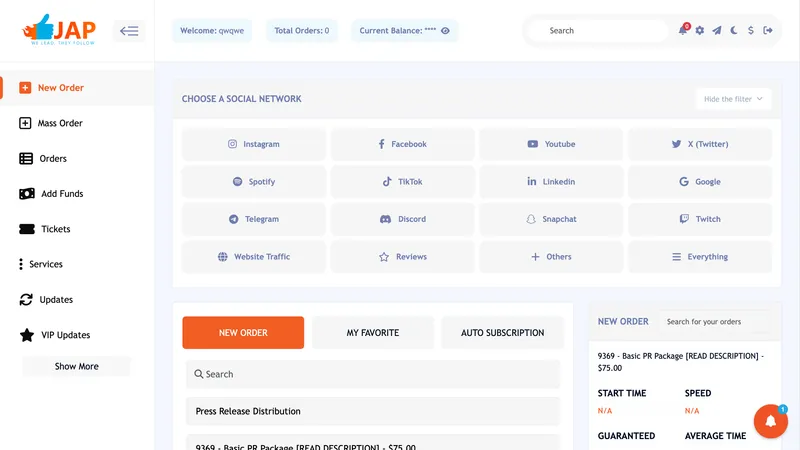The height and width of the screenshot is (450, 800).
Task: Filter by Discord network
Action: tap(403, 219)
